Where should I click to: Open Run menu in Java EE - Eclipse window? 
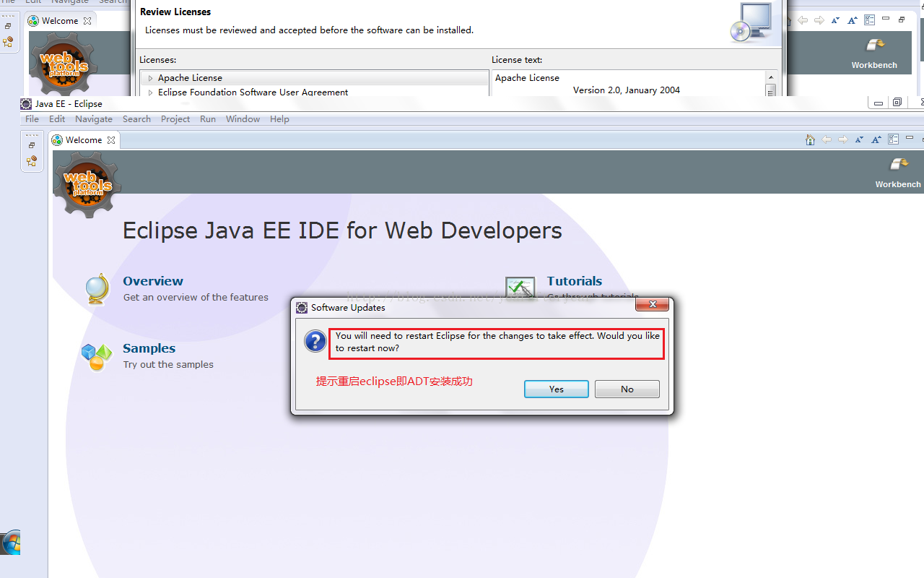click(208, 119)
